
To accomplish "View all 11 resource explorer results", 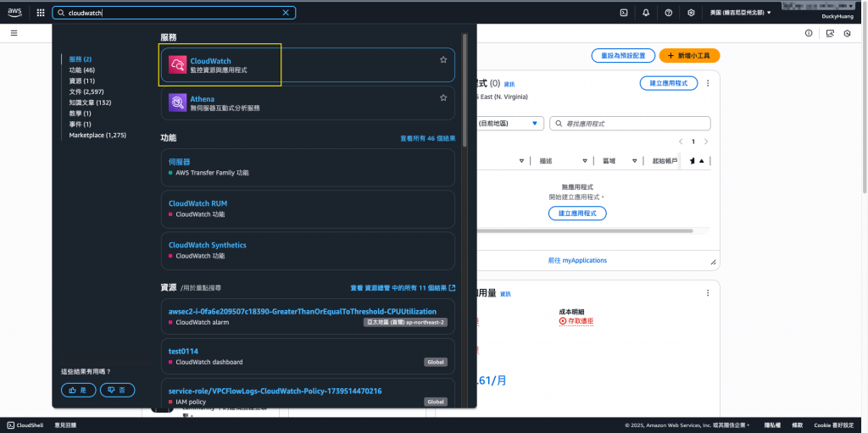I will (403, 288).
